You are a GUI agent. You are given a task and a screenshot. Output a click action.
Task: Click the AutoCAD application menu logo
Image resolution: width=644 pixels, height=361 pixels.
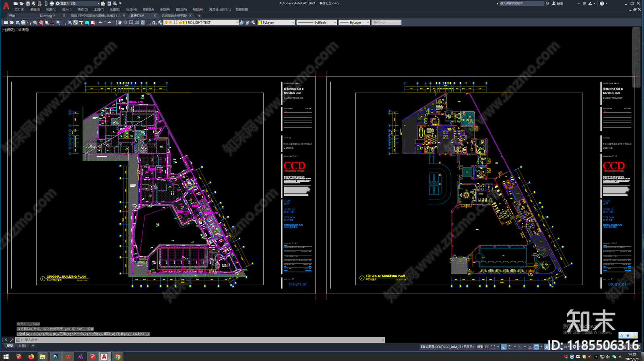click(x=6, y=6)
